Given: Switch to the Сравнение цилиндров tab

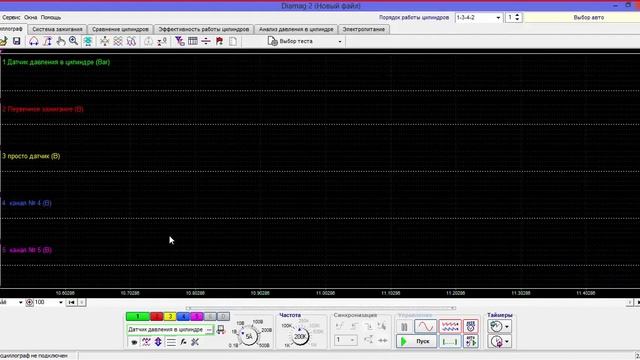Looking at the screenshot, I should pyautogui.click(x=120, y=29).
